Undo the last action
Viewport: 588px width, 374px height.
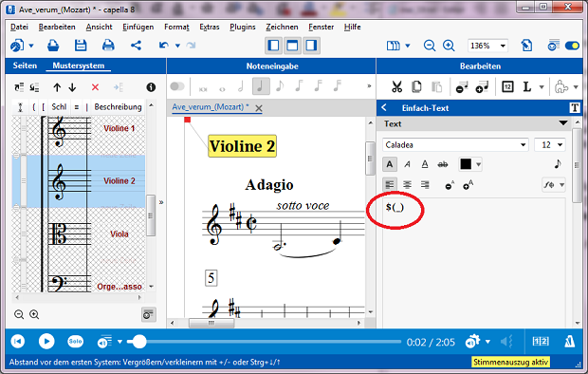(x=163, y=46)
